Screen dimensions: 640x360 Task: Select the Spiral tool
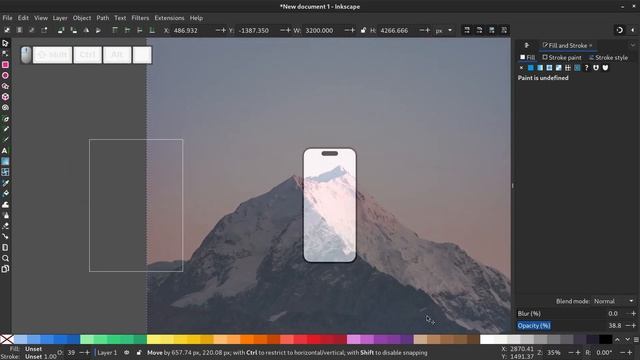pos(5,108)
